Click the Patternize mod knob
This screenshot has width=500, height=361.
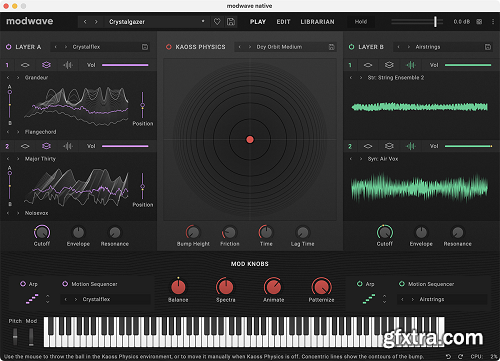(321, 287)
